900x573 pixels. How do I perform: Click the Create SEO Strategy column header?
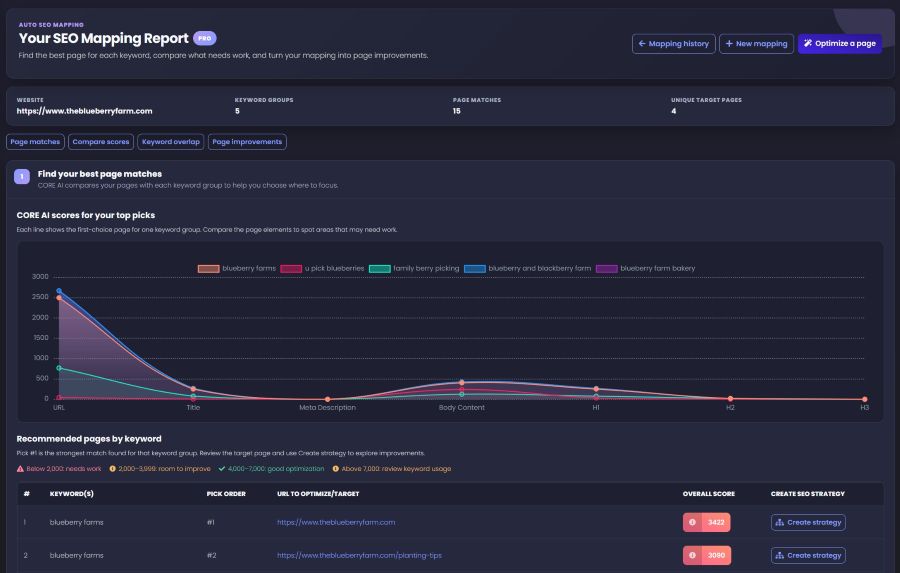click(x=808, y=494)
